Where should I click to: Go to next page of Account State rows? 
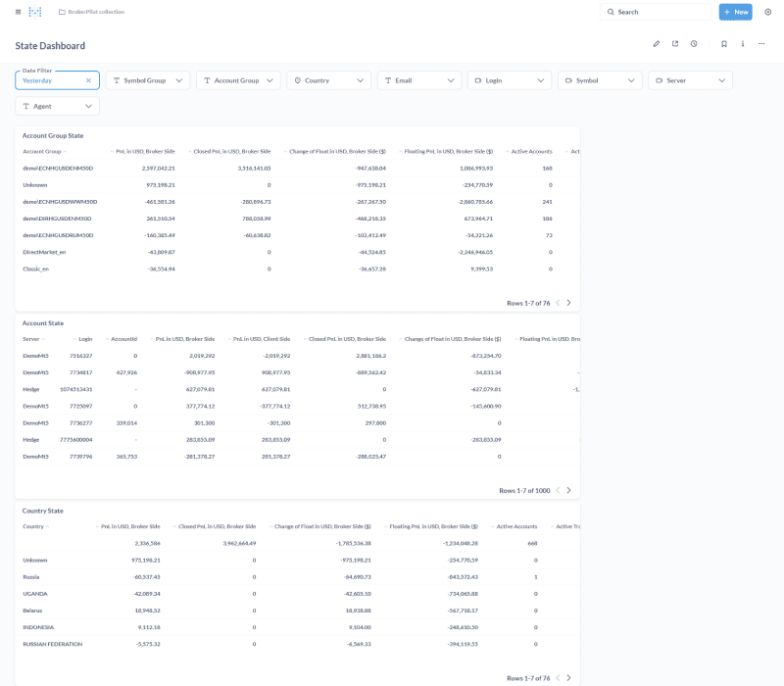(x=569, y=489)
